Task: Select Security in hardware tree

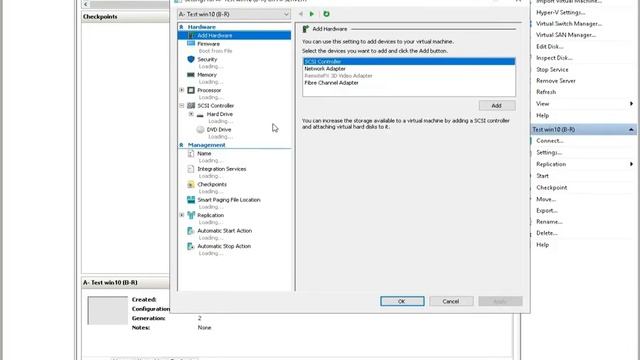Action: (x=207, y=59)
